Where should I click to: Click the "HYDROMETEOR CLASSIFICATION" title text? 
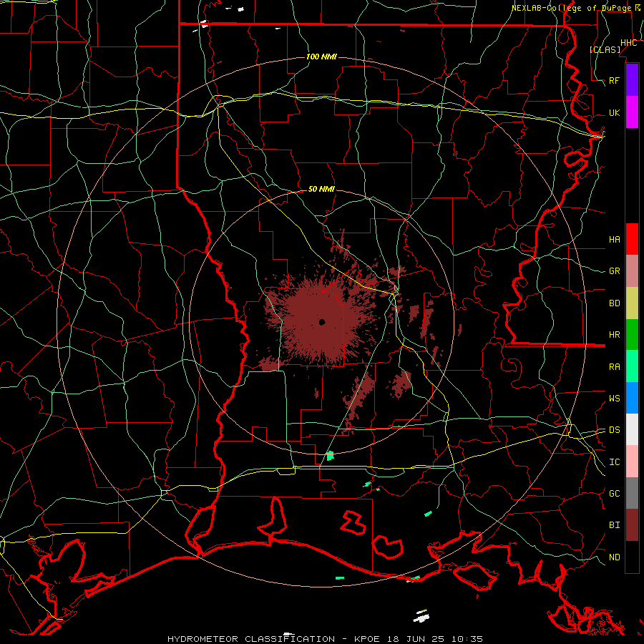[x=251, y=639]
